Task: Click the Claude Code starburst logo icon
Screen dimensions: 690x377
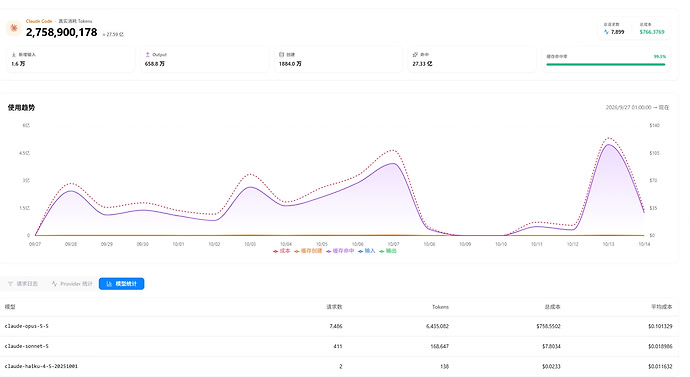Action: pos(14,28)
